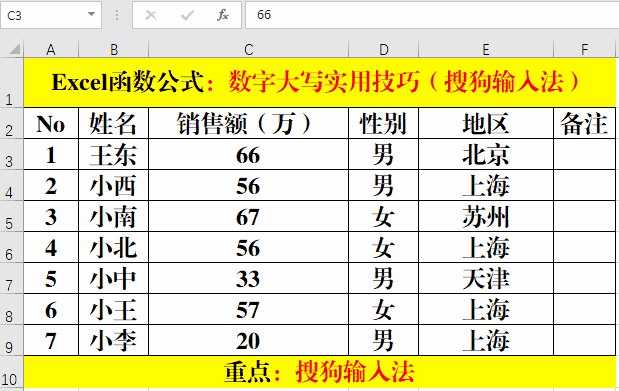
Task: Click sales value 56 in 小北's row
Action: coord(248,247)
